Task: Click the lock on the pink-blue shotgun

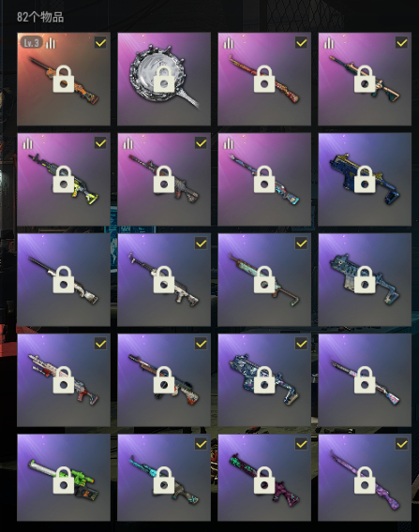Action: [365, 380]
